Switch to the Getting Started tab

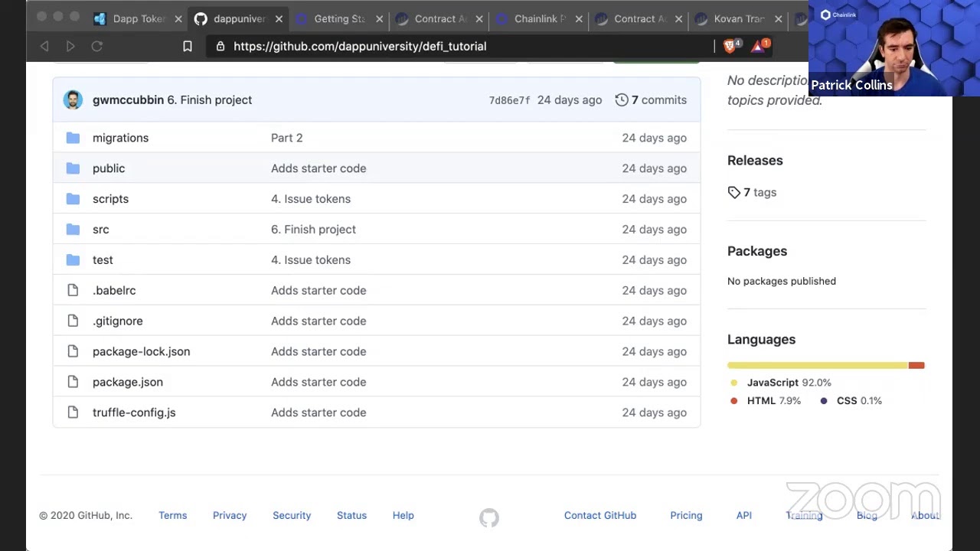pos(339,19)
